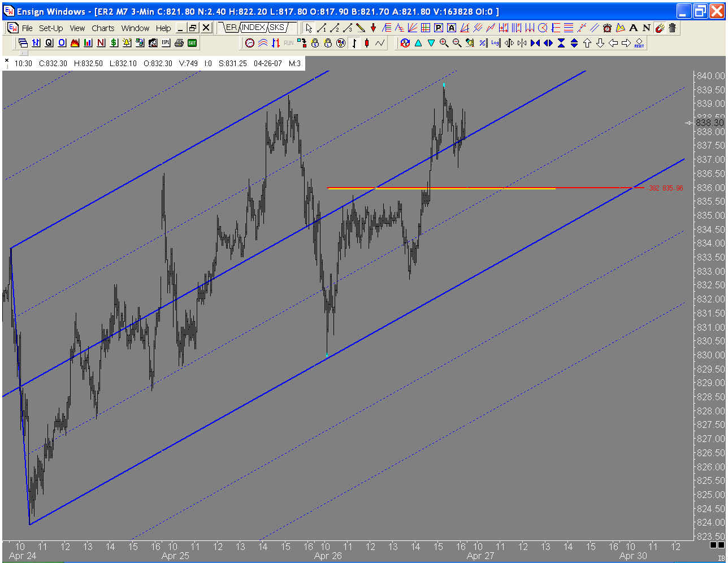This screenshot has height=563, width=728.
Task: Click the zoom out magnifier icon
Action: [457, 43]
